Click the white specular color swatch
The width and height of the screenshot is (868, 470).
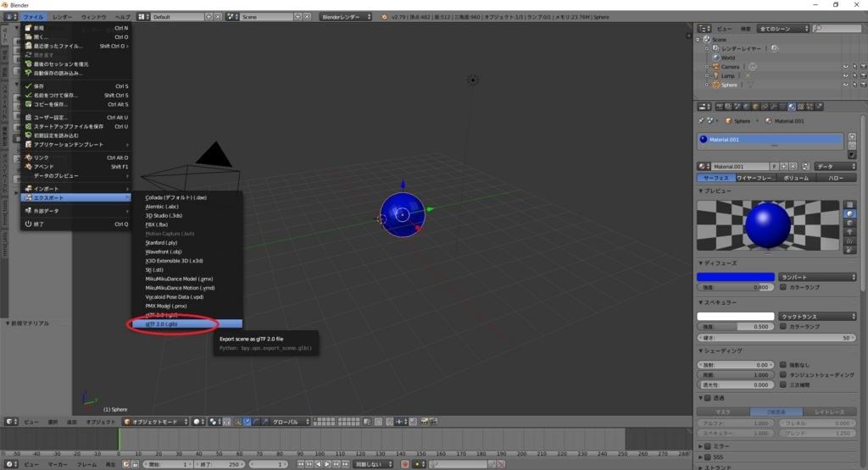click(735, 316)
